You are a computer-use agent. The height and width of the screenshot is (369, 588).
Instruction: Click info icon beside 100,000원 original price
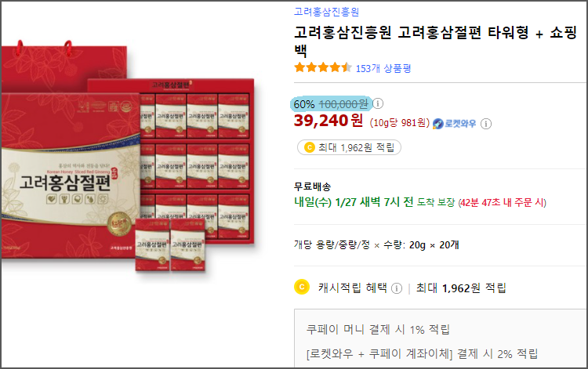pos(378,103)
